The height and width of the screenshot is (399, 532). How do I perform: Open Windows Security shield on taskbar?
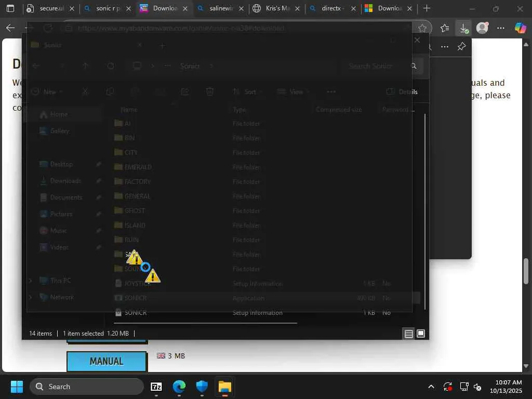point(202,387)
